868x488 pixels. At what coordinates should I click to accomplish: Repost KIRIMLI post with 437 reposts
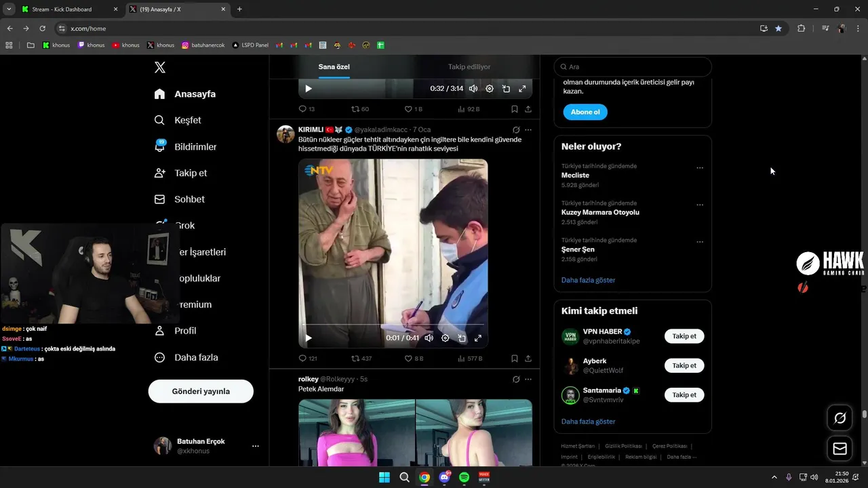coord(361,359)
